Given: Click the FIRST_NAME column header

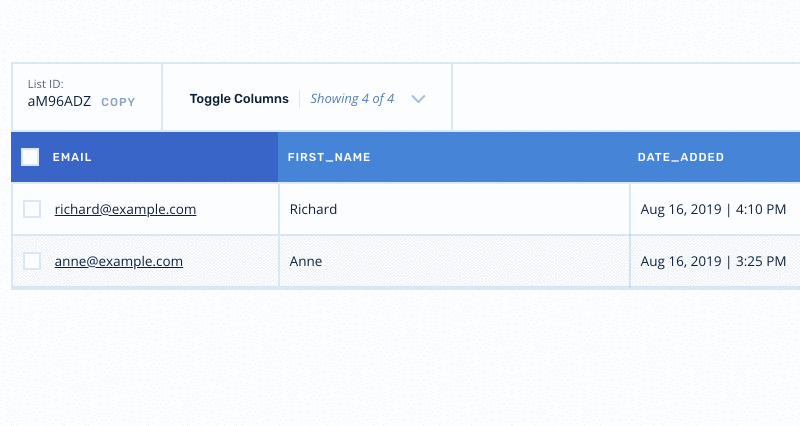Looking at the screenshot, I should [329, 157].
